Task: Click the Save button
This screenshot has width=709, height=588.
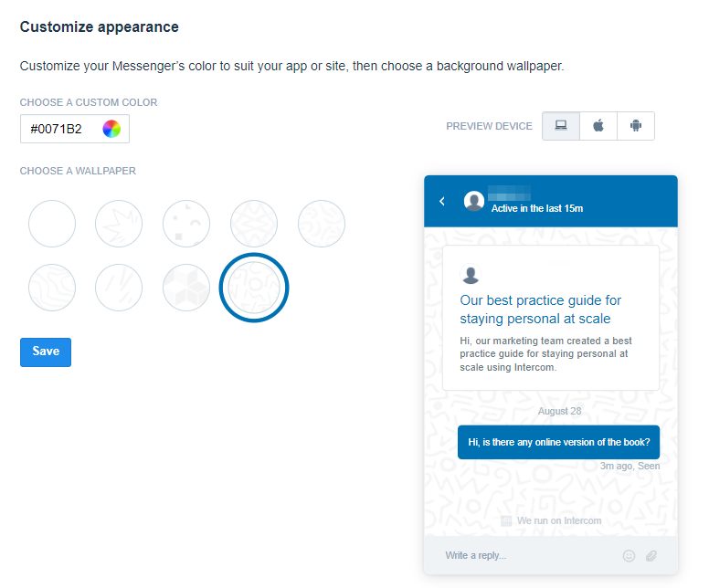Action: (46, 352)
